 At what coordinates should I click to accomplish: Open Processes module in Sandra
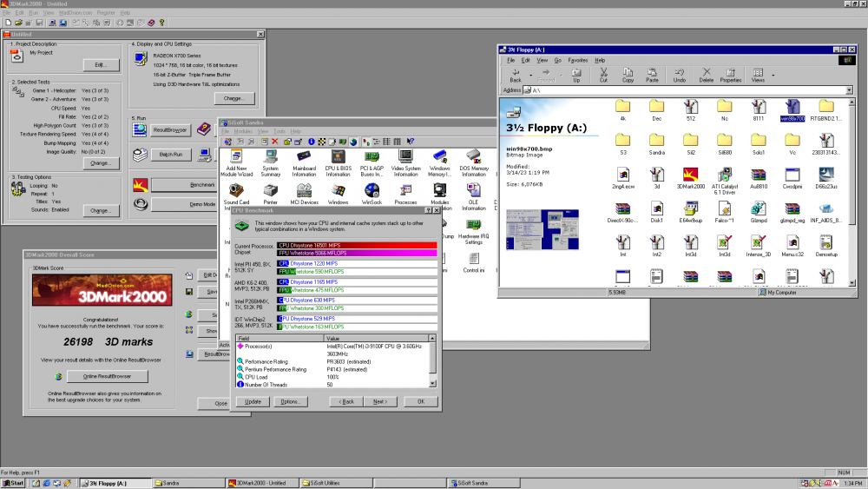pyautogui.click(x=405, y=195)
